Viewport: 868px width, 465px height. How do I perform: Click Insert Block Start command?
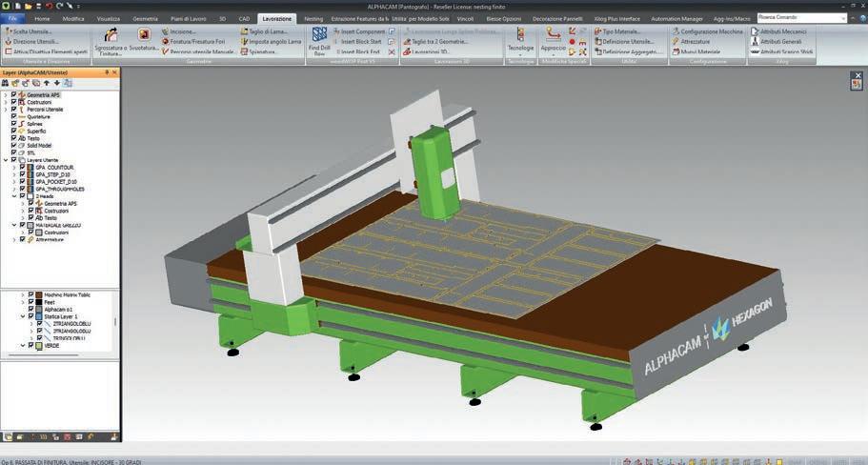pos(357,42)
